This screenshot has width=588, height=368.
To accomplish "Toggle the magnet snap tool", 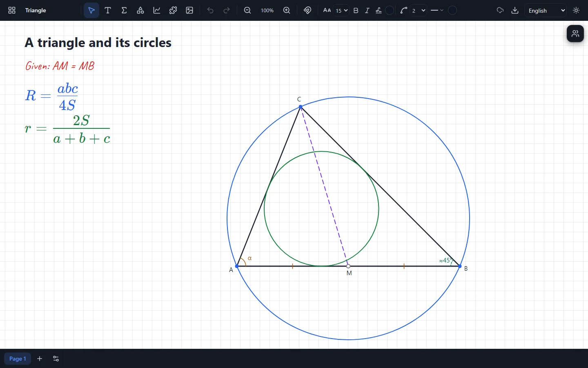I will click(x=307, y=10).
